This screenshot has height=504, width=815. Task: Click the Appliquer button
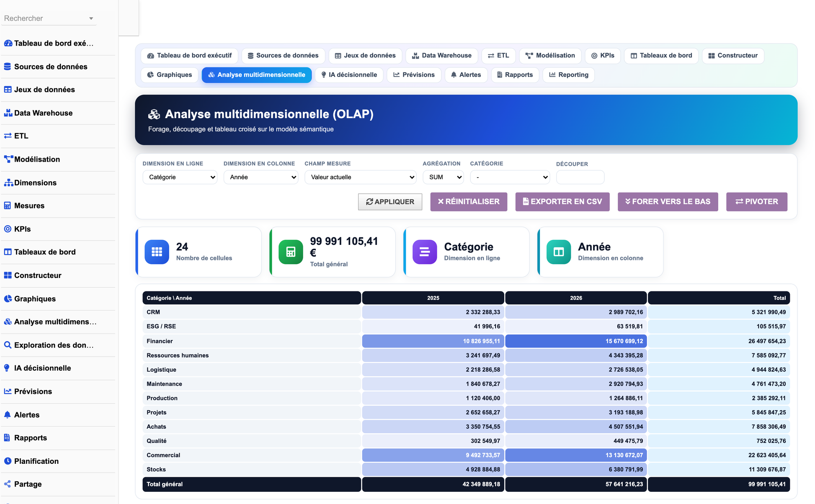click(390, 202)
